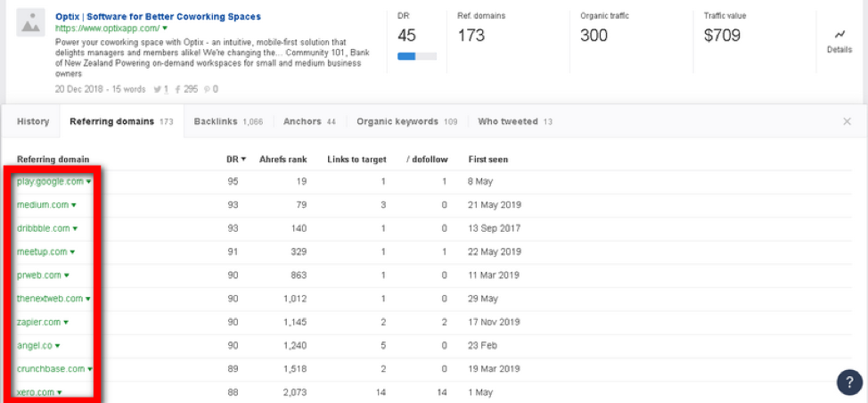Click the Pinterest share count icon
The height and width of the screenshot is (403, 868).
point(207,89)
